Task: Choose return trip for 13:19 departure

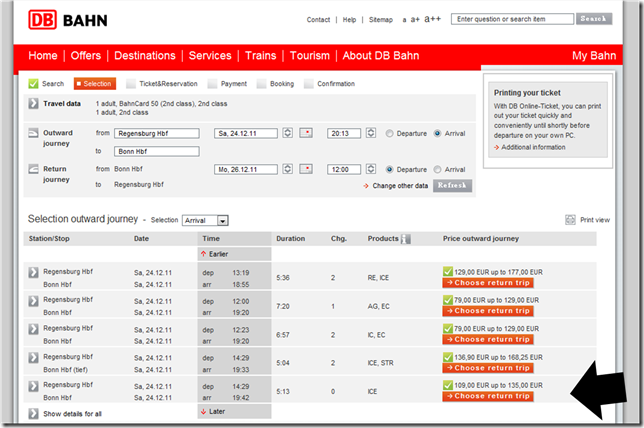Action: point(488,283)
